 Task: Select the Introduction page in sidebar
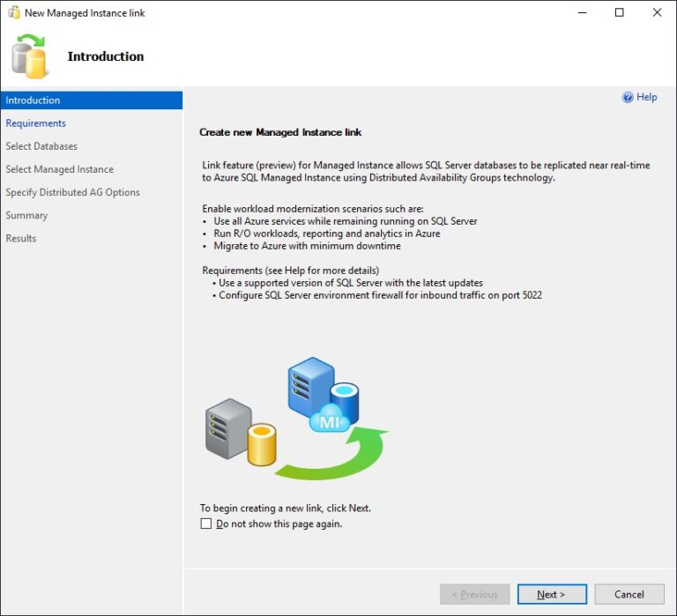tap(33, 100)
